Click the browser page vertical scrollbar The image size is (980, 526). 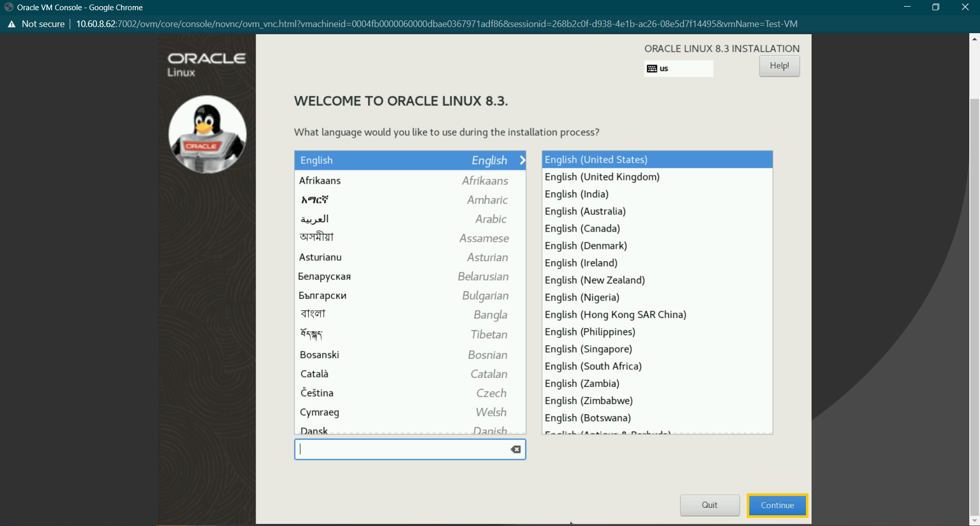tap(974, 306)
